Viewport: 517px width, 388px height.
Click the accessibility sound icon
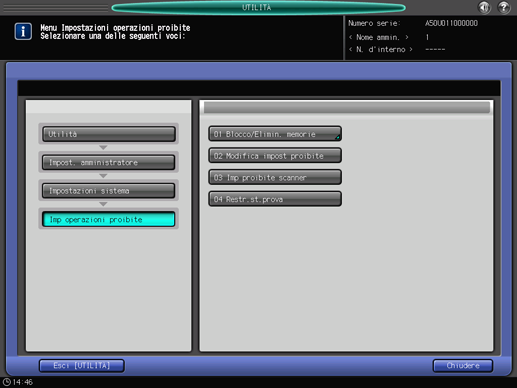484,7
